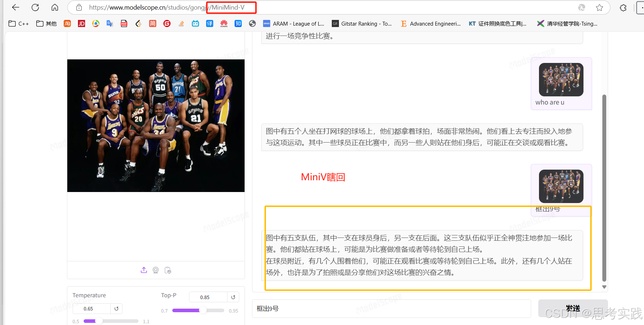Open the Zhihu bookmark icon
The width and height of the screenshot is (644, 325).
coord(238,23)
